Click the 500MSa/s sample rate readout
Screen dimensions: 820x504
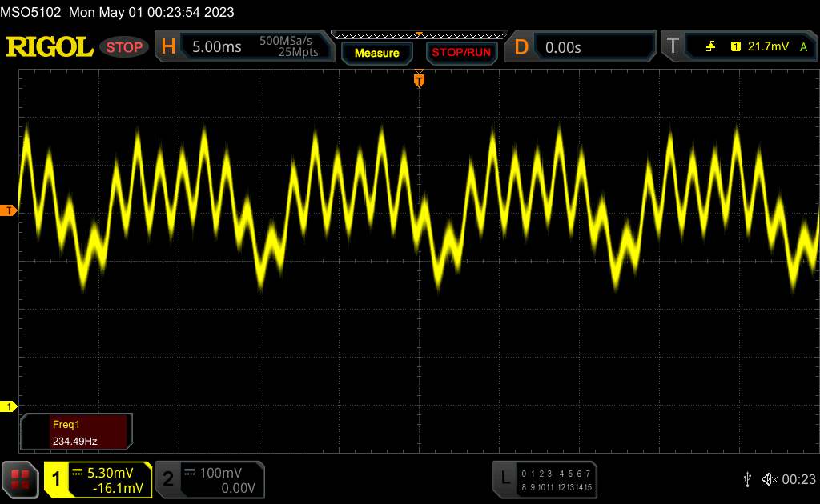(x=286, y=41)
